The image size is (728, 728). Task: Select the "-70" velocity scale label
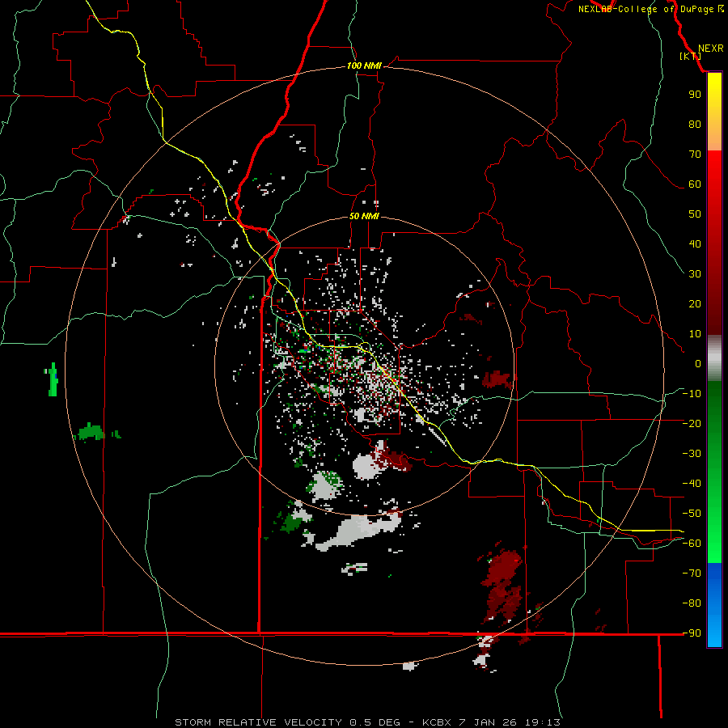pos(692,574)
